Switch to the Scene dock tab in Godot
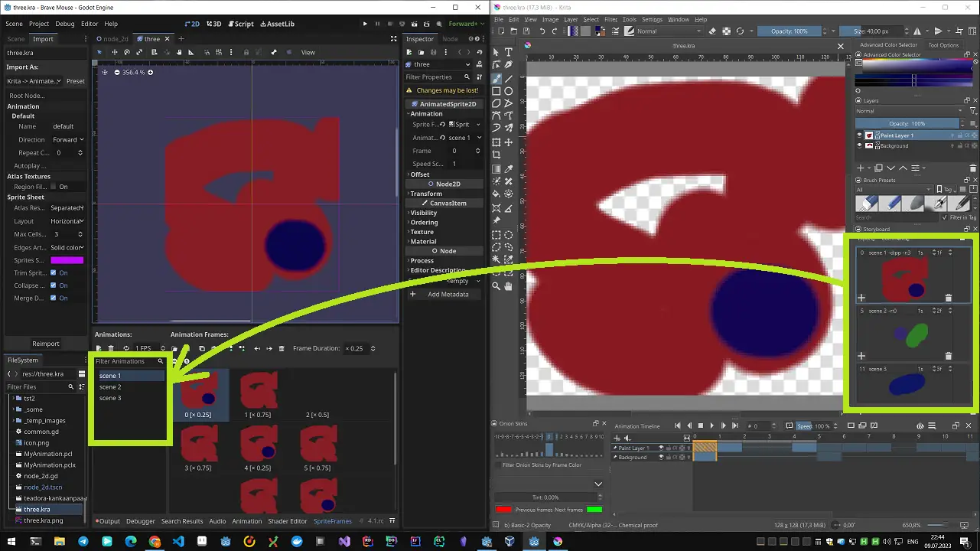 tap(16, 39)
